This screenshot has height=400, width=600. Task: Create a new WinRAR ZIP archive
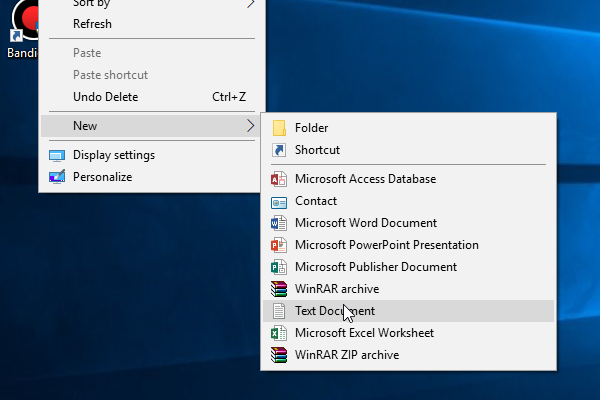pyautogui.click(x=346, y=355)
